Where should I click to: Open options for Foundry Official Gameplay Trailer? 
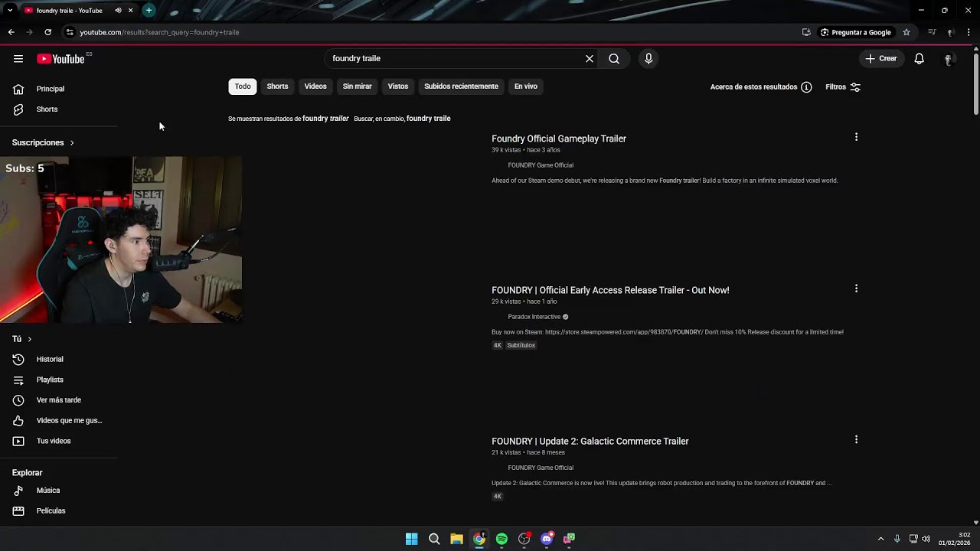coord(856,137)
